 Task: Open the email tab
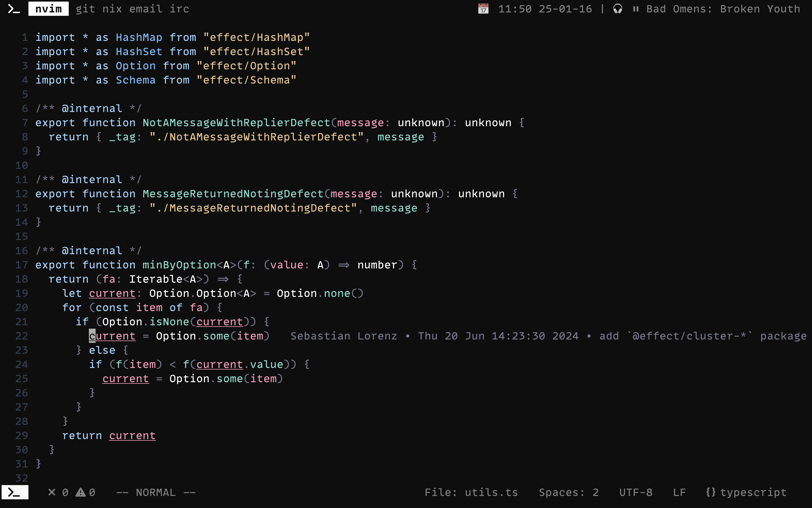pyautogui.click(x=145, y=9)
